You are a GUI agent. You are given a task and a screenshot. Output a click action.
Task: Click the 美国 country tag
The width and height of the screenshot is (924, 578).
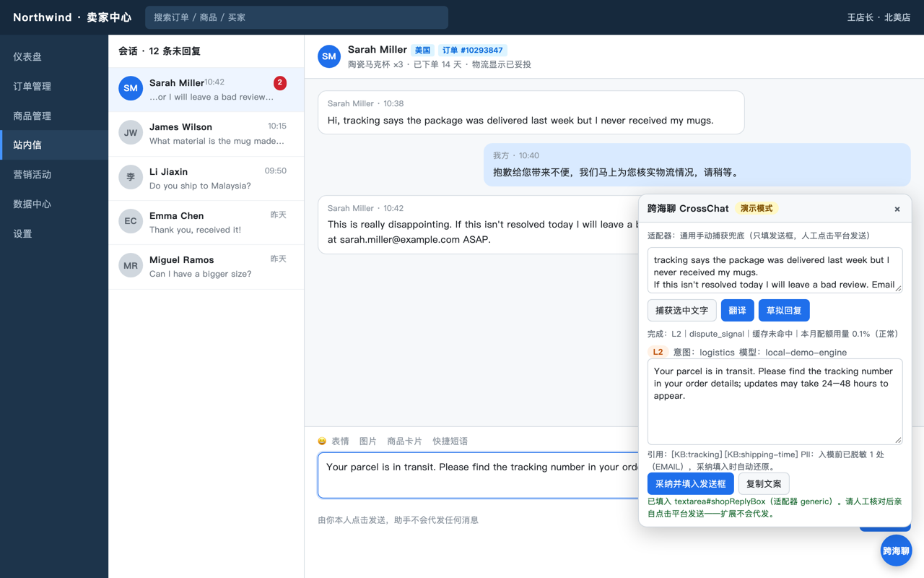pyautogui.click(x=422, y=51)
